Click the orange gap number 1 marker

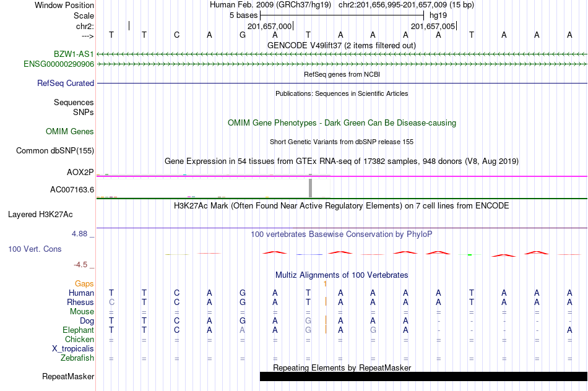click(325, 284)
